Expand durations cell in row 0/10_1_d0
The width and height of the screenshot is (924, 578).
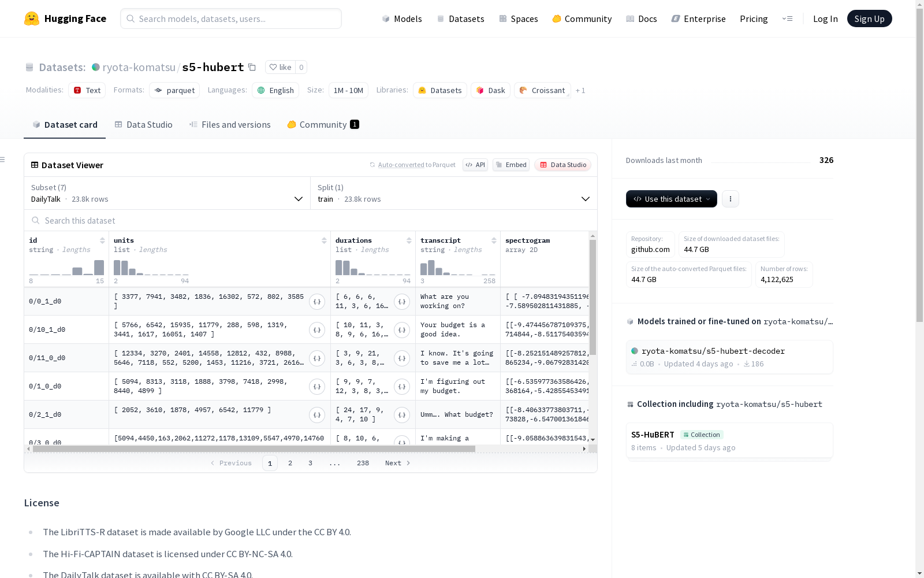click(x=402, y=330)
